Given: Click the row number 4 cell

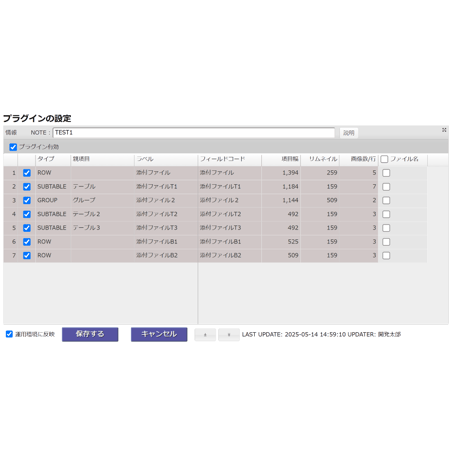Looking at the screenshot, I should (x=11, y=214).
